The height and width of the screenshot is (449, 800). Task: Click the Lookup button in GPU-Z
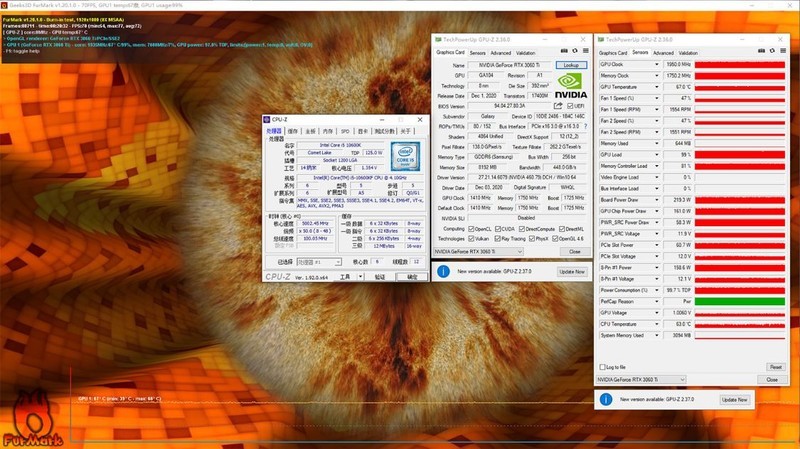(570, 64)
